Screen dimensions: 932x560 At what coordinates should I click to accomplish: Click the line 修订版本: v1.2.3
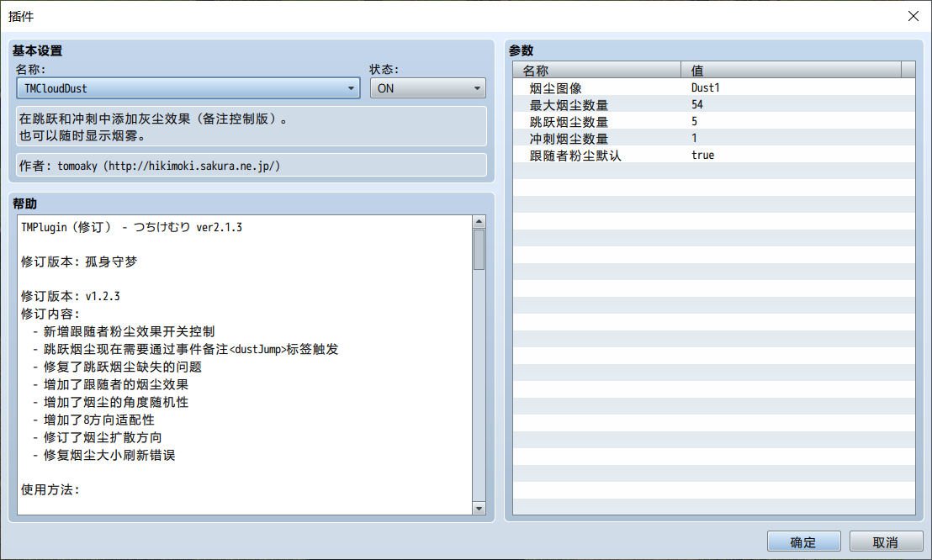pyautogui.click(x=70, y=296)
